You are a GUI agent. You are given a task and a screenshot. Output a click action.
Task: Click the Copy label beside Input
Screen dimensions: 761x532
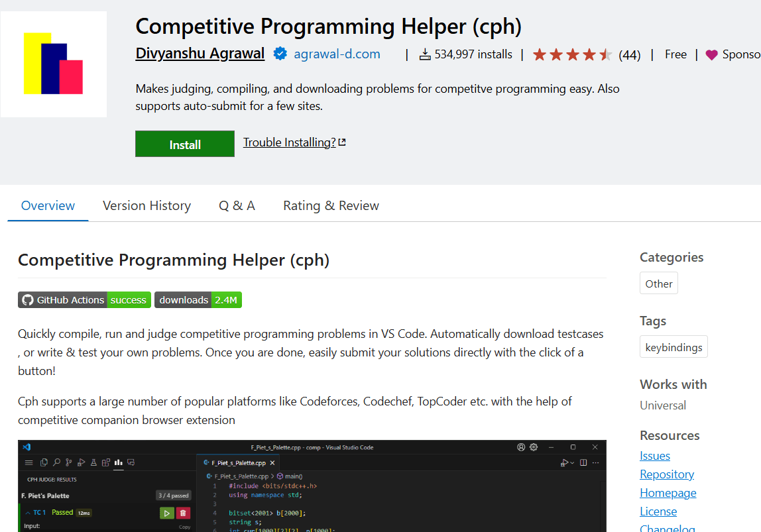(184, 527)
